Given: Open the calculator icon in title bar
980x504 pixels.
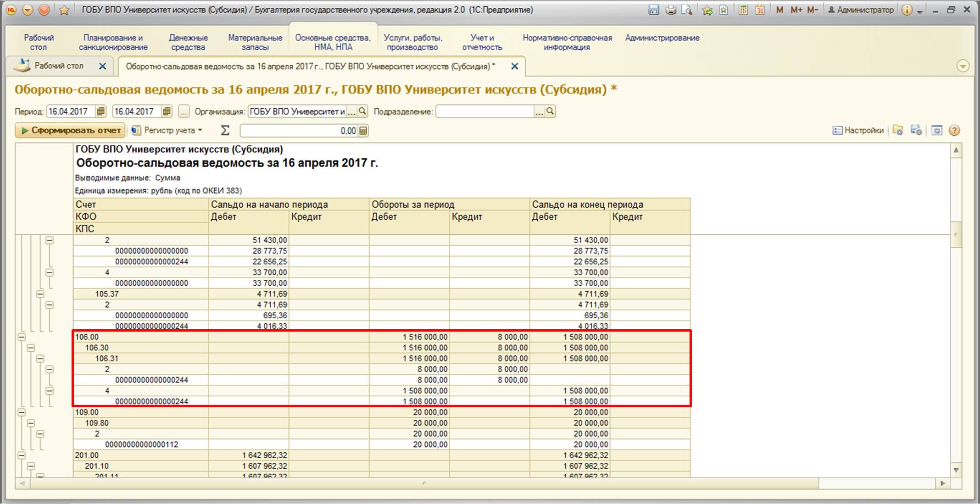Looking at the screenshot, I should (x=743, y=10).
